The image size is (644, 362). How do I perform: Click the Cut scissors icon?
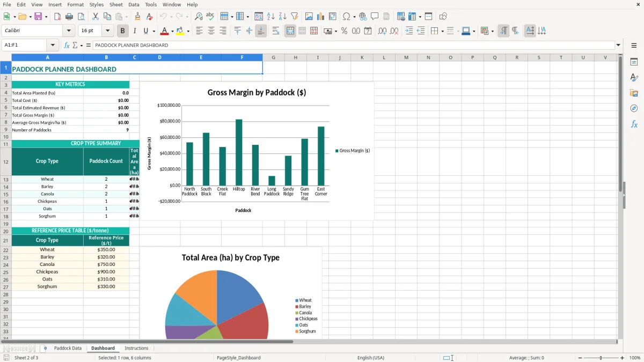(96, 17)
